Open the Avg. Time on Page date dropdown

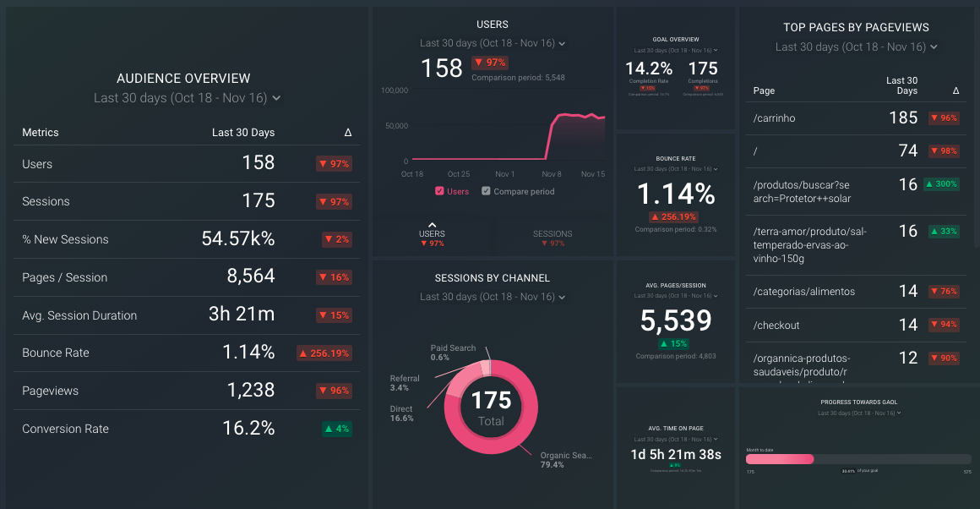[676, 439]
